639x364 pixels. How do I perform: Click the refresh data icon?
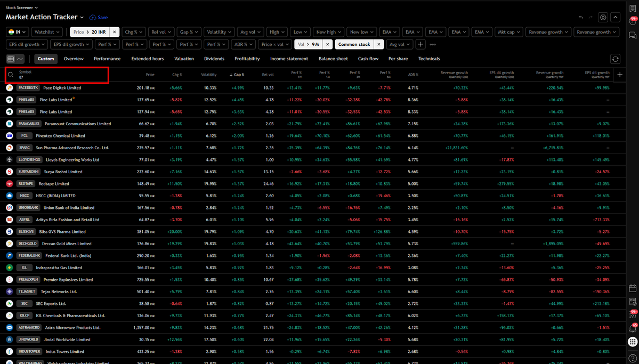(616, 59)
